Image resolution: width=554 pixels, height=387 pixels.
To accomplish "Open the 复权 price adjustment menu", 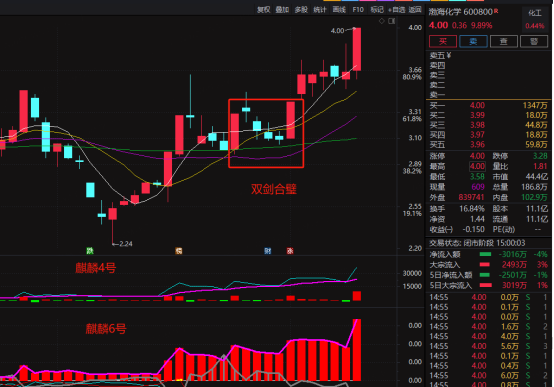I will (x=264, y=10).
